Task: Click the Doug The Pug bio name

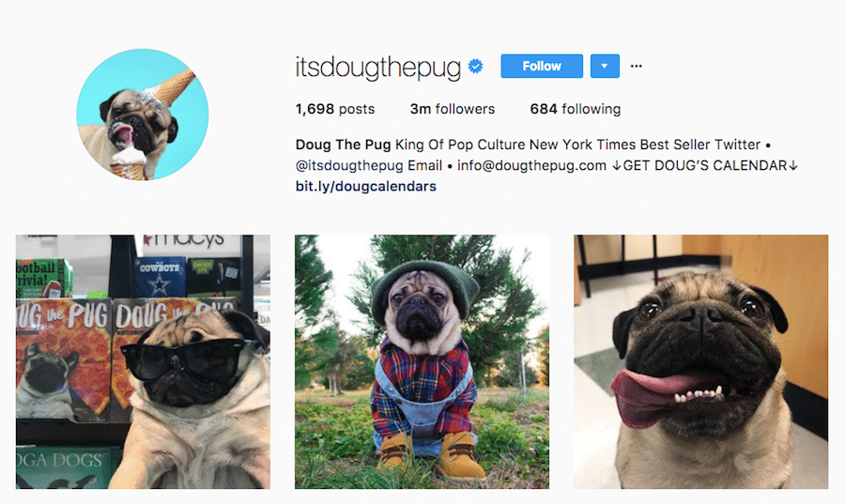Action: (343, 145)
